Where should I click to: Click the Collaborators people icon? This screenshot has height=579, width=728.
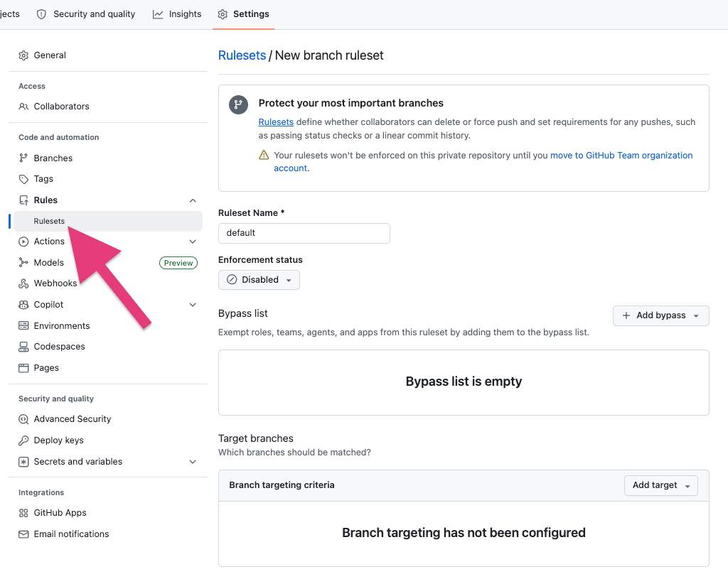(23, 107)
